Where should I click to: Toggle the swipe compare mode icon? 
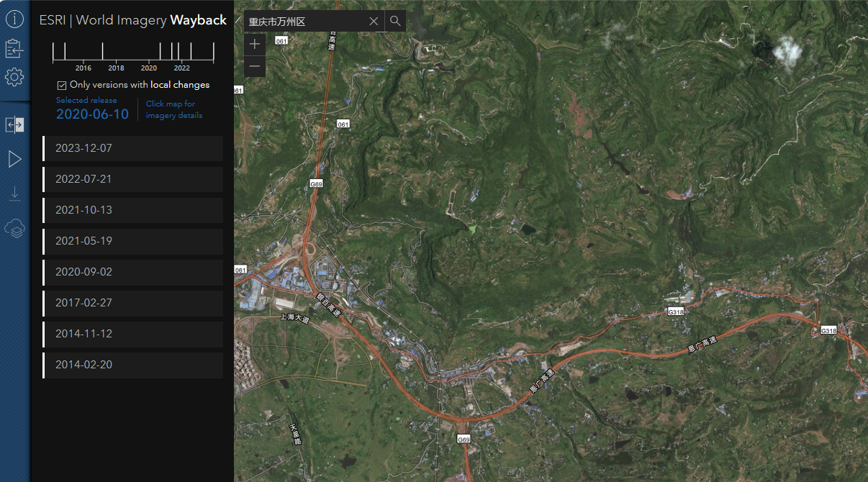[x=14, y=124]
